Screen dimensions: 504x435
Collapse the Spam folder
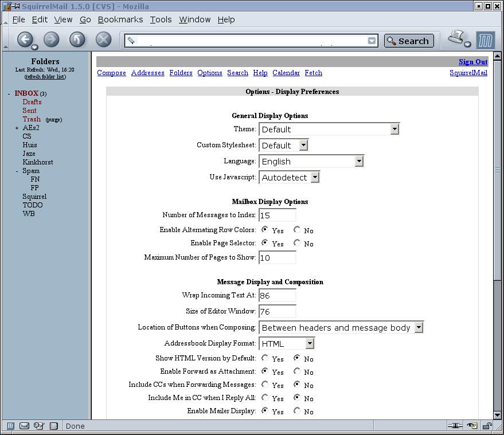click(x=17, y=171)
